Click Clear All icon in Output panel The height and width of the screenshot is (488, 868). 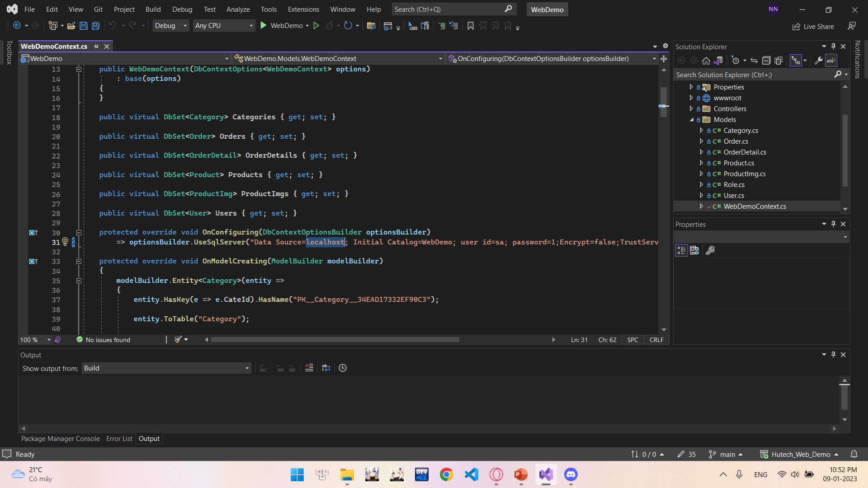pos(309,368)
